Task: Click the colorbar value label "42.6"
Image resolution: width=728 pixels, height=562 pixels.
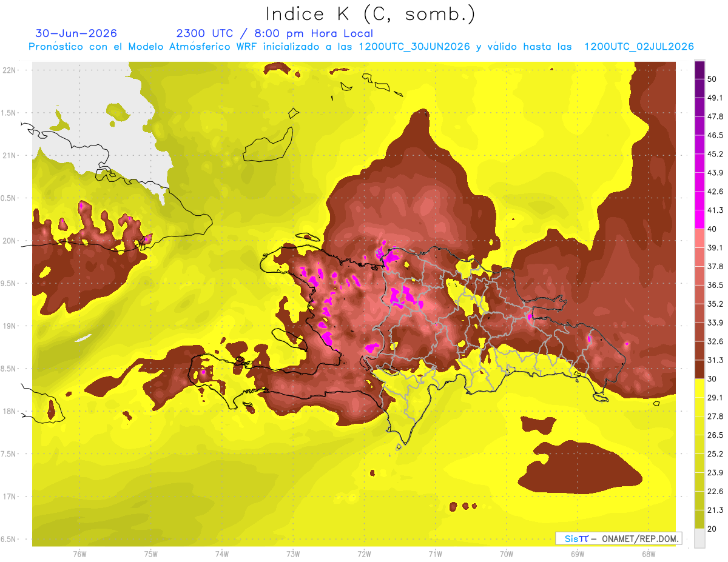Action: pos(715,192)
